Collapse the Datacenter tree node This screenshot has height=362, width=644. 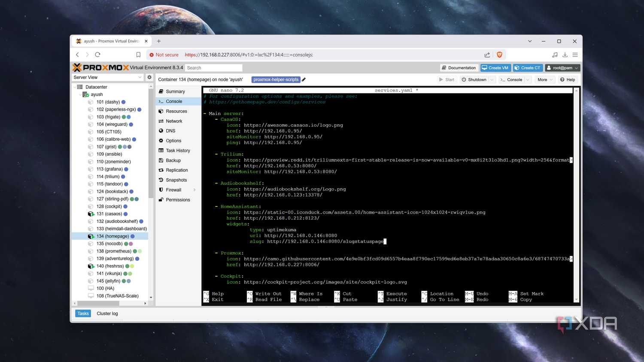pyautogui.click(x=75, y=87)
